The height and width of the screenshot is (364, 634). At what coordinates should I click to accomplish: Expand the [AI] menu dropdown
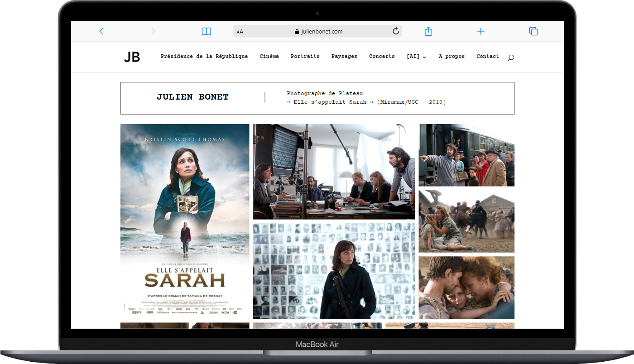(x=416, y=57)
